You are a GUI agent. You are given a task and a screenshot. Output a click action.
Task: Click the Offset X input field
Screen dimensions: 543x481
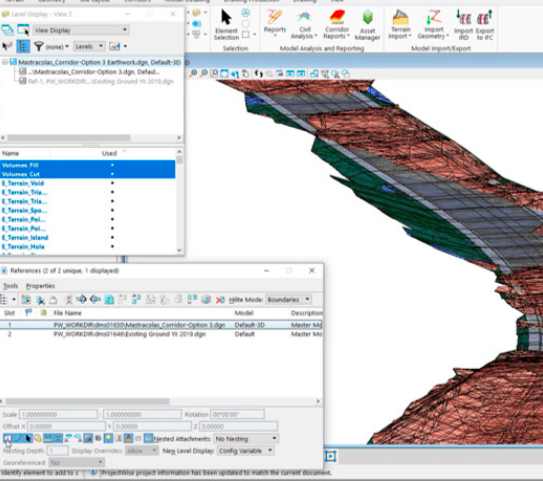point(66,426)
